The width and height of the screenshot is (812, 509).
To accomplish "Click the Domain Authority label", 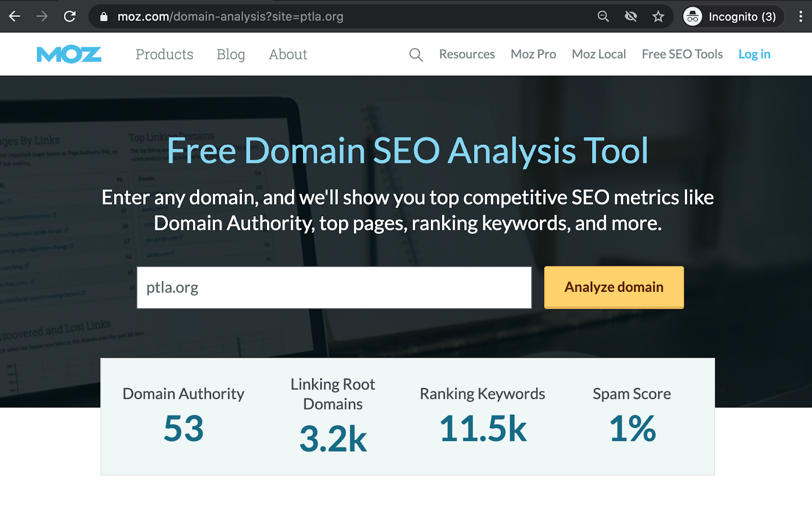I will (184, 394).
